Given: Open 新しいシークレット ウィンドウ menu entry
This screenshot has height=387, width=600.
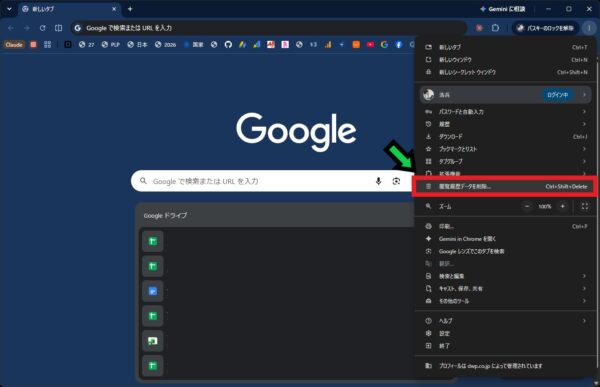Looking at the screenshot, I should point(506,72).
